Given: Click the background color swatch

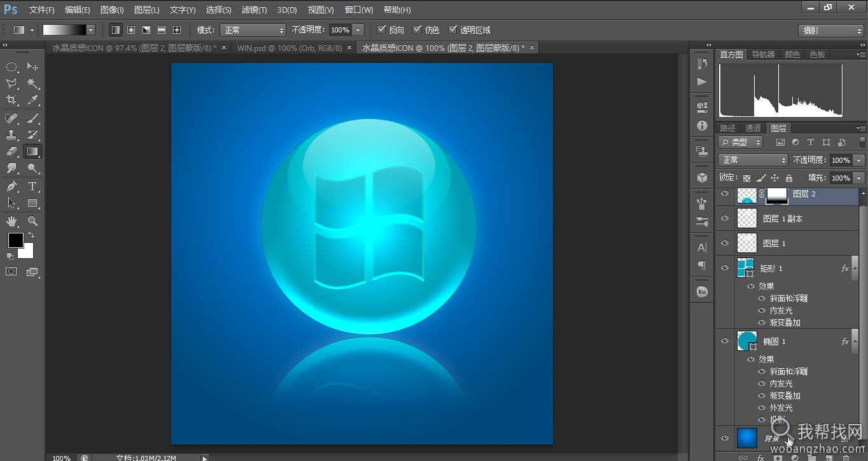Looking at the screenshot, I should 27,252.
